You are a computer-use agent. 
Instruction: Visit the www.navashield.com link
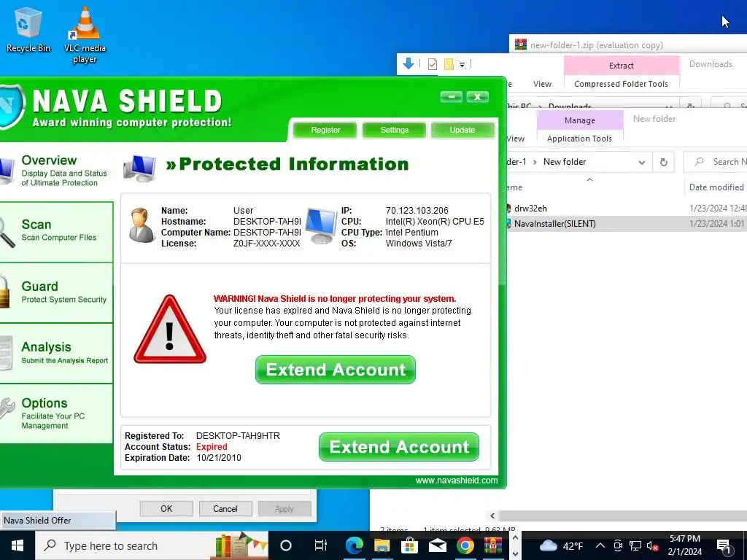(457, 481)
